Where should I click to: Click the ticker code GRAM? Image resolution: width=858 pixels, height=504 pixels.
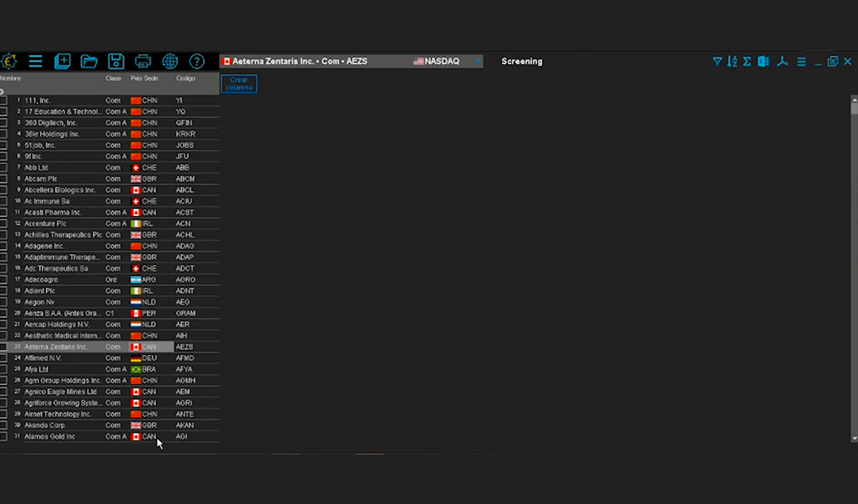click(185, 313)
